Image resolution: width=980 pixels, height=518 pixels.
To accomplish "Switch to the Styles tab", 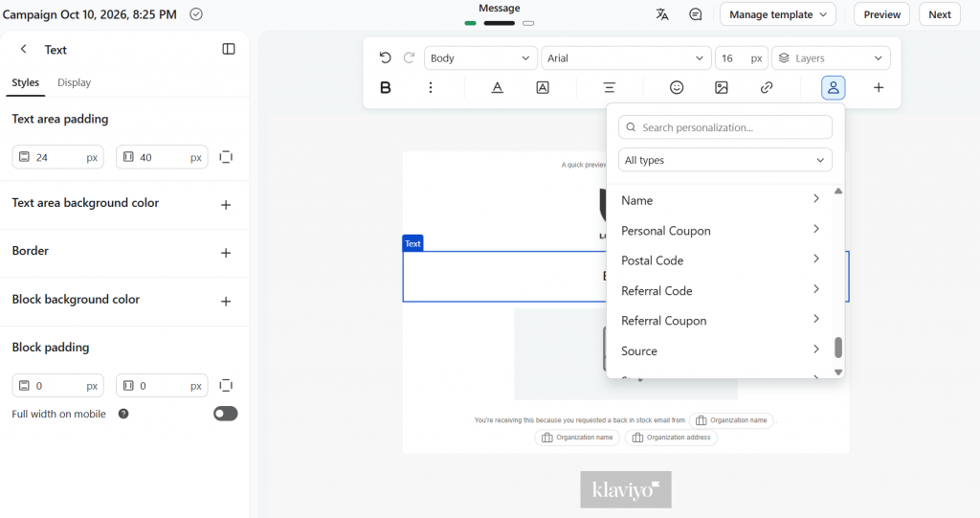I will (26, 82).
